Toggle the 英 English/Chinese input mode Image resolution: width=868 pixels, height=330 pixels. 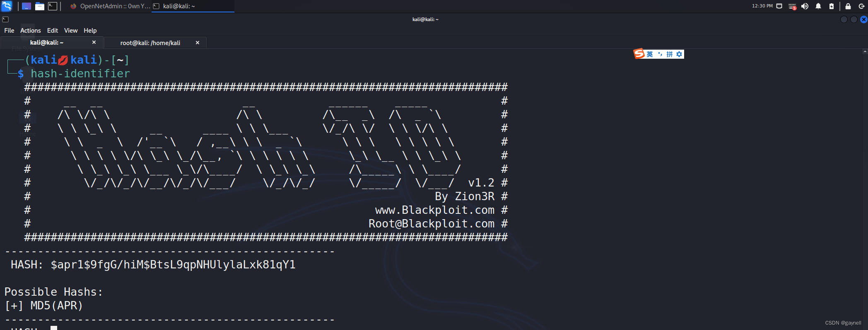coord(650,54)
